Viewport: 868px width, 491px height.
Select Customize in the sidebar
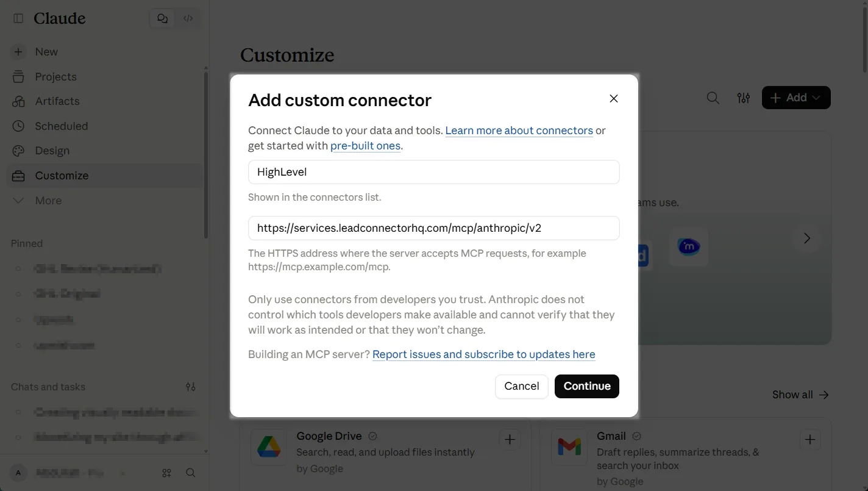(x=105, y=176)
